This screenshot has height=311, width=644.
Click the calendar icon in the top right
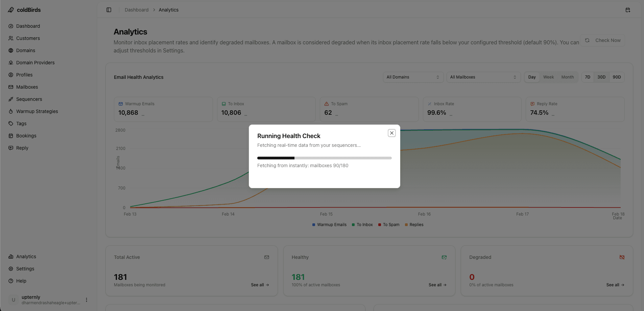[628, 9]
